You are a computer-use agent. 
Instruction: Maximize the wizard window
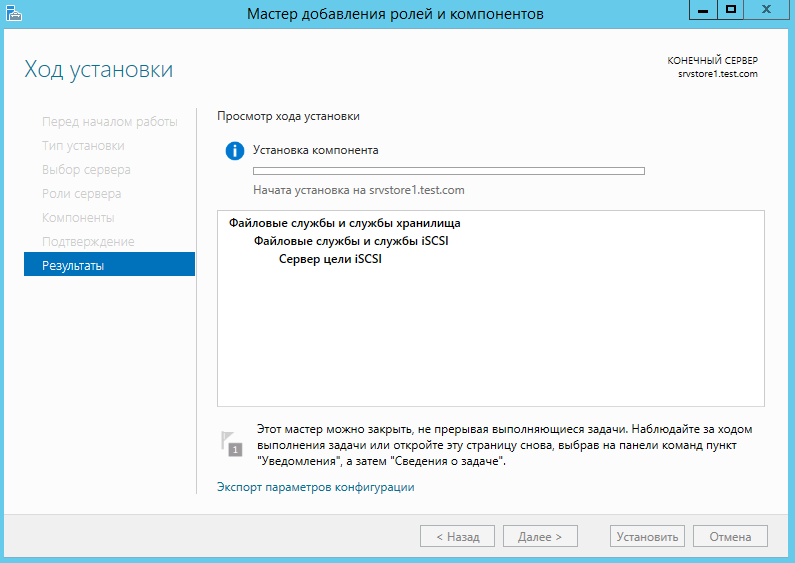731,9
